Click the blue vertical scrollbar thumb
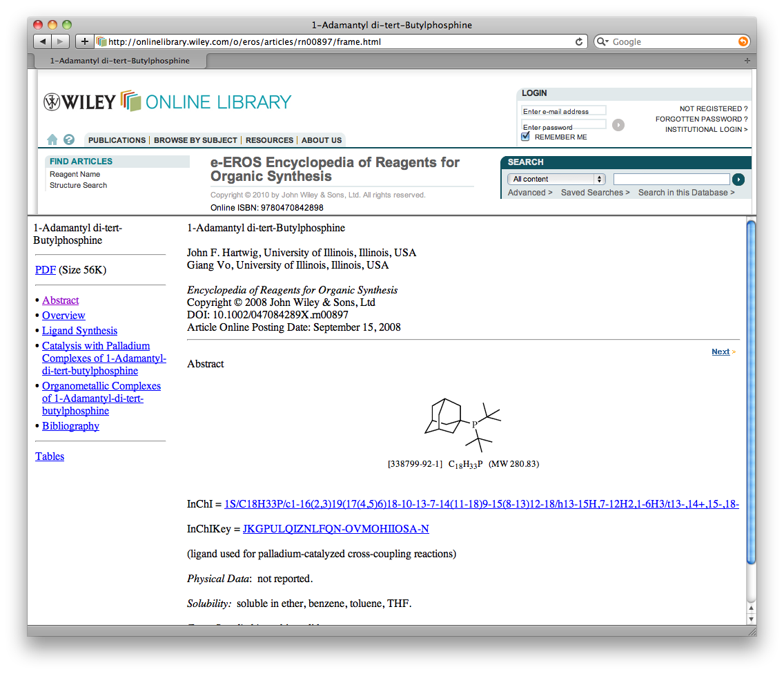Screen dimensions: 784x674 pyautogui.click(x=750, y=393)
